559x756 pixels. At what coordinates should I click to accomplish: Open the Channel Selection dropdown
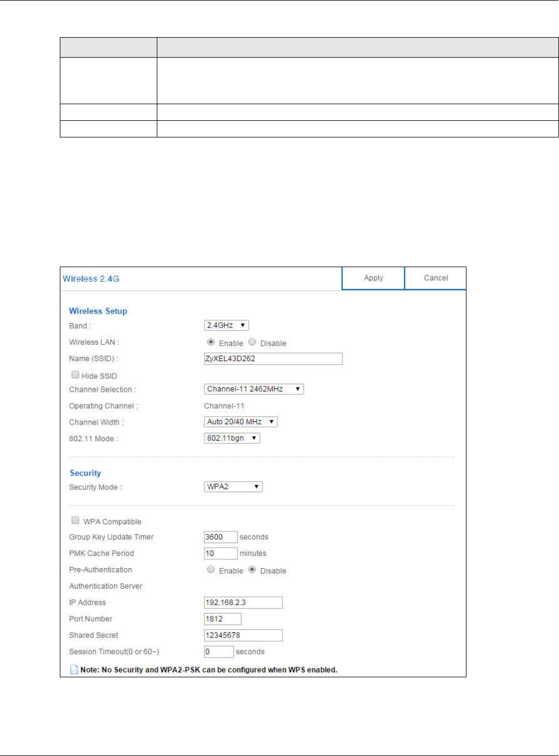click(254, 389)
